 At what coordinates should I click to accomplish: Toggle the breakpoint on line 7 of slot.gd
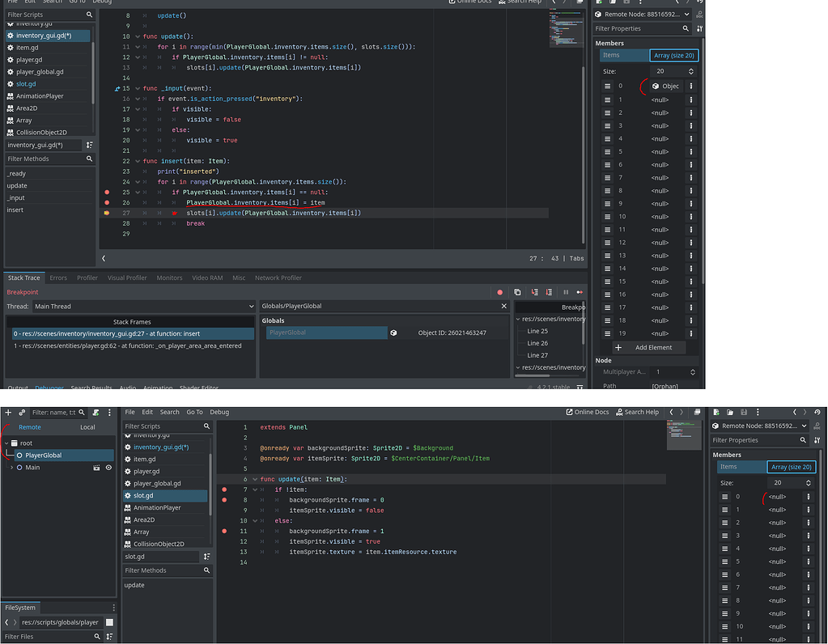pos(224,489)
